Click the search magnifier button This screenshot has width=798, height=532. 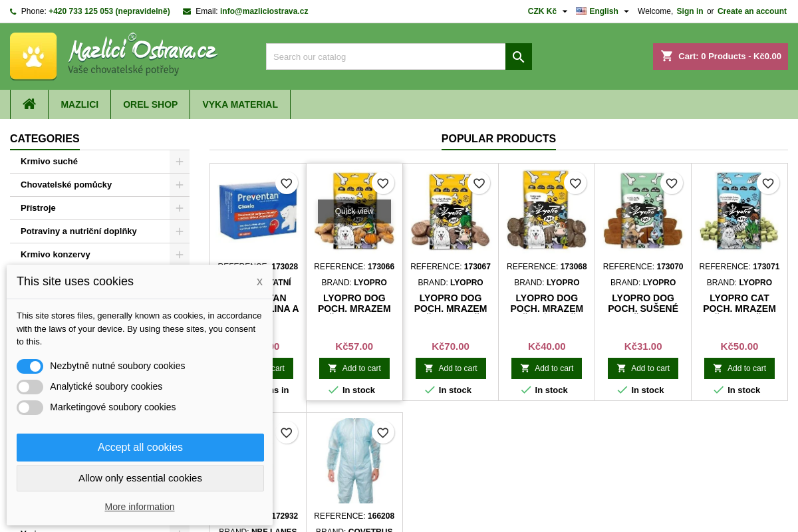[x=519, y=57]
